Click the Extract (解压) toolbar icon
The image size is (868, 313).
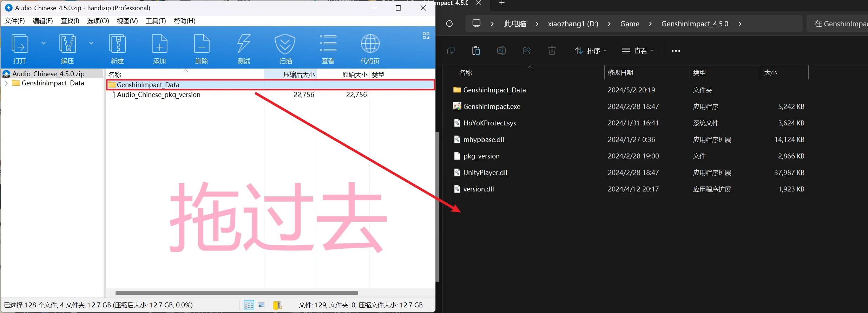67,48
